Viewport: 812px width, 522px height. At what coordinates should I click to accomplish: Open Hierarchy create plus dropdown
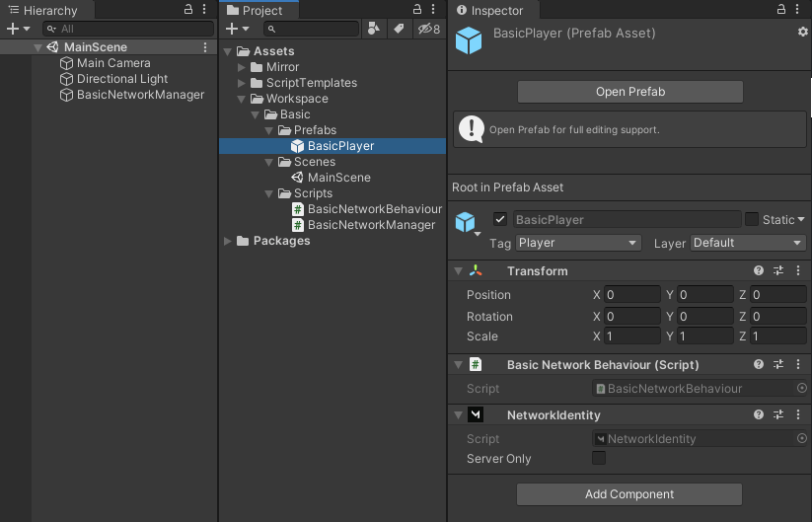(x=18, y=29)
